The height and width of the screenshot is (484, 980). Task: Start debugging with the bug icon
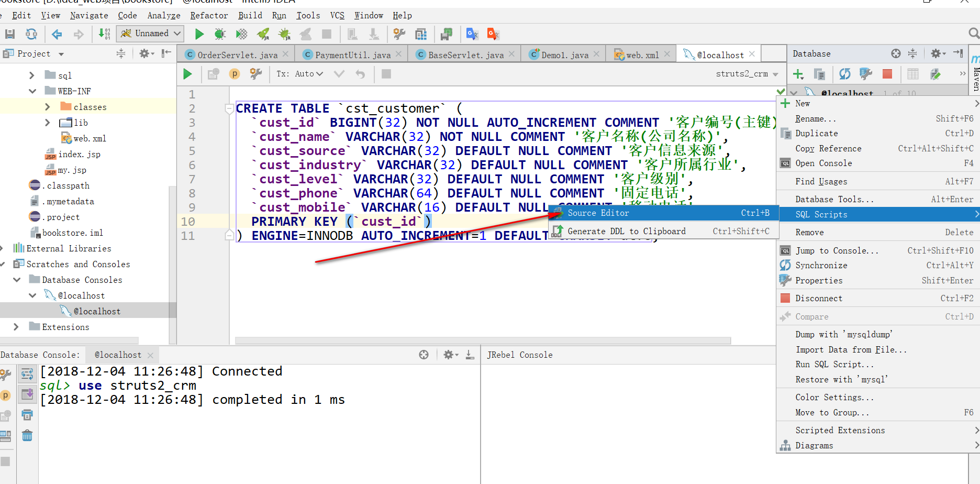tap(219, 34)
